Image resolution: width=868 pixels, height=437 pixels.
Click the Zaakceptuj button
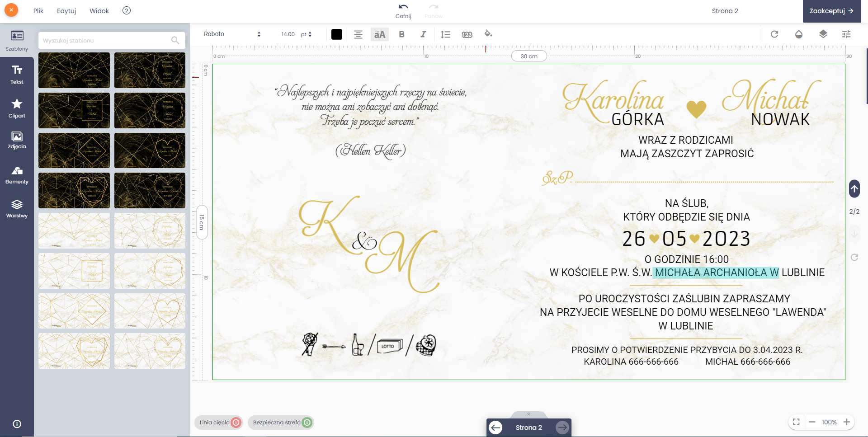tap(831, 11)
